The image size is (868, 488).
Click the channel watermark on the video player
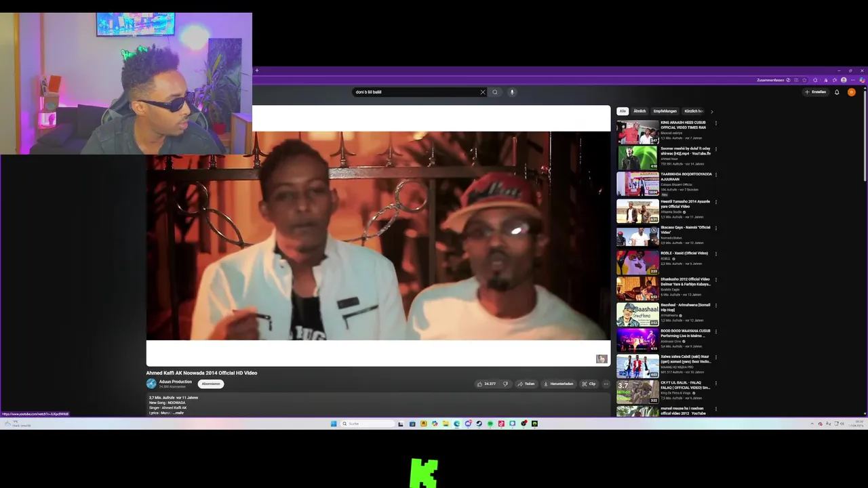(601, 359)
